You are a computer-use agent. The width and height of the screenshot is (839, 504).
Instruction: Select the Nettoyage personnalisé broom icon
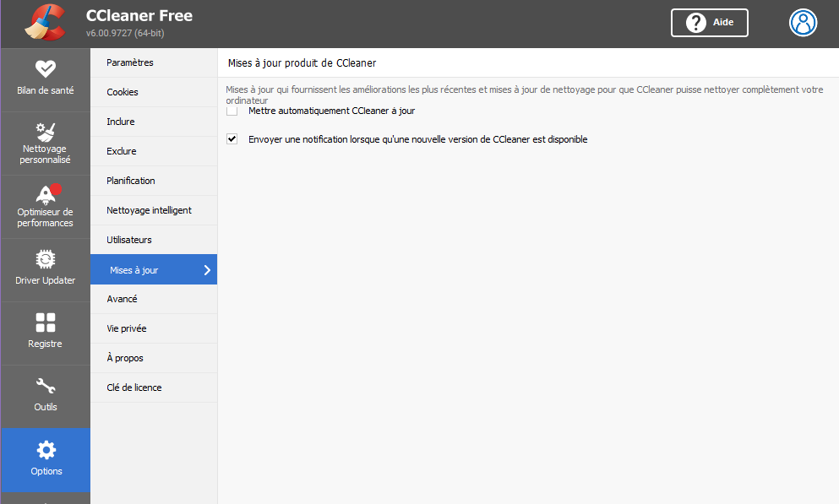point(46,132)
